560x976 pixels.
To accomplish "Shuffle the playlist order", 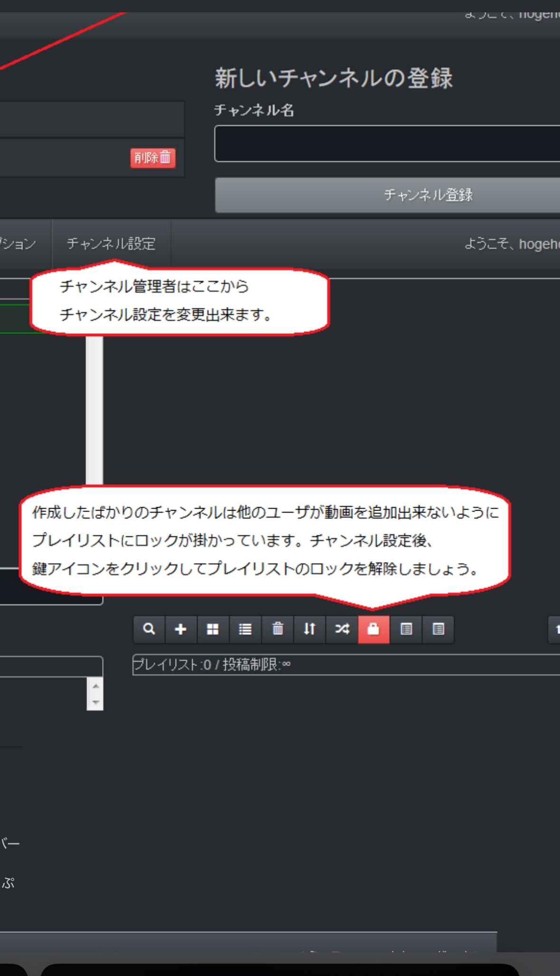I will (342, 629).
